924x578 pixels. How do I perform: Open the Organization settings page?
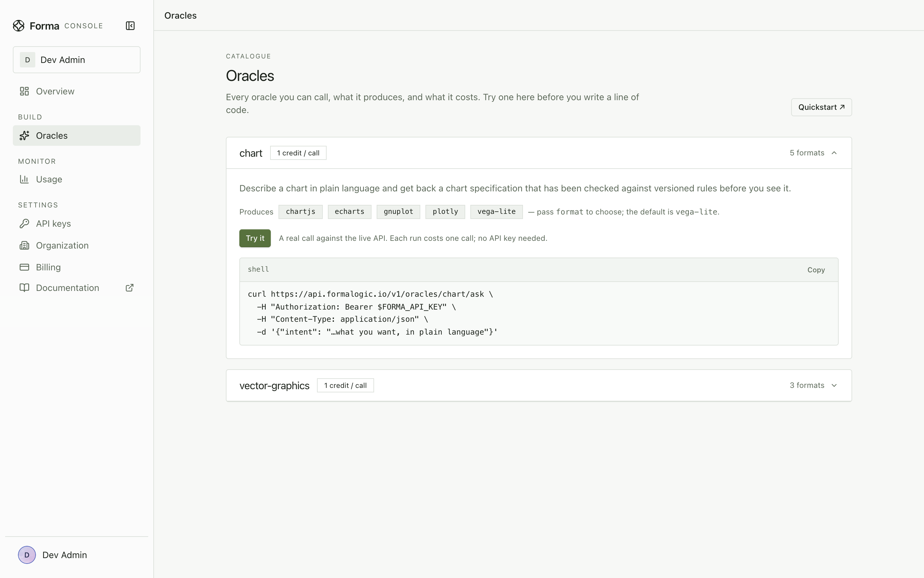click(77, 245)
